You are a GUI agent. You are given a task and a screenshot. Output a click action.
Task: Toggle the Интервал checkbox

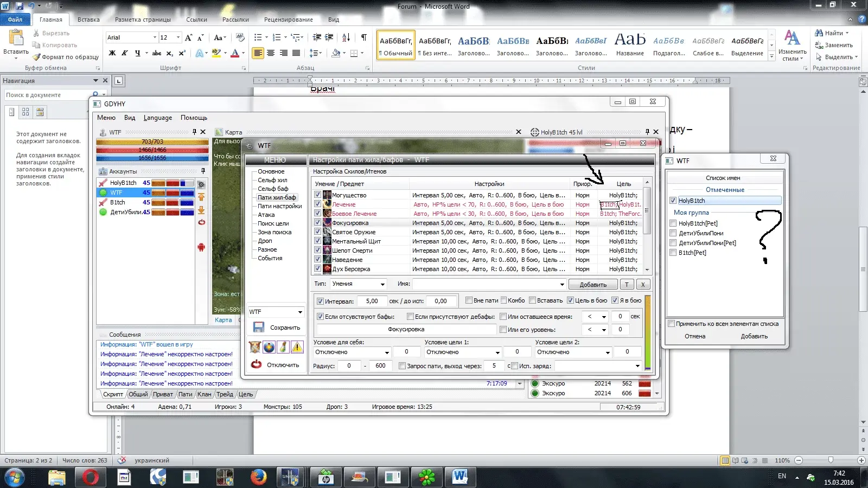pyautogui.click(x=320, y=301)
